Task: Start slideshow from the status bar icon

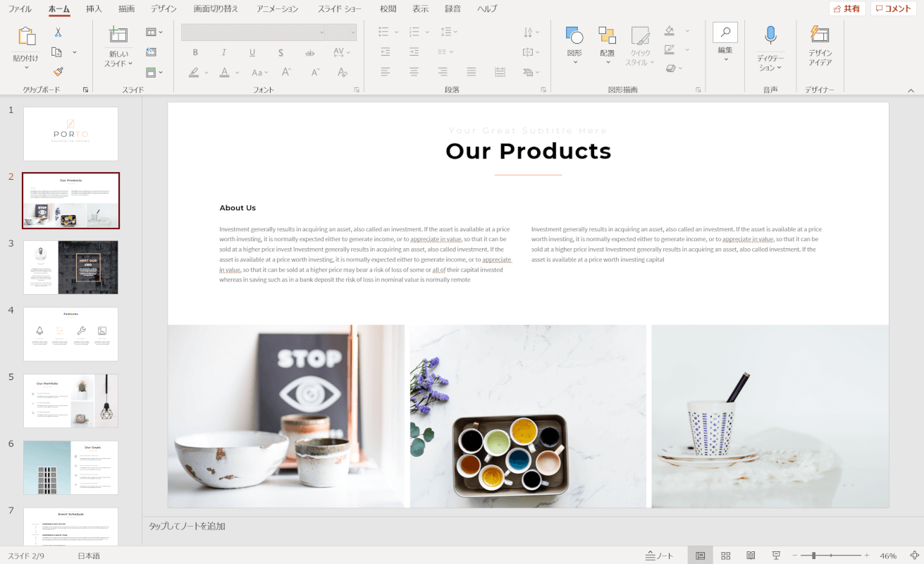Action: (776, 556)
